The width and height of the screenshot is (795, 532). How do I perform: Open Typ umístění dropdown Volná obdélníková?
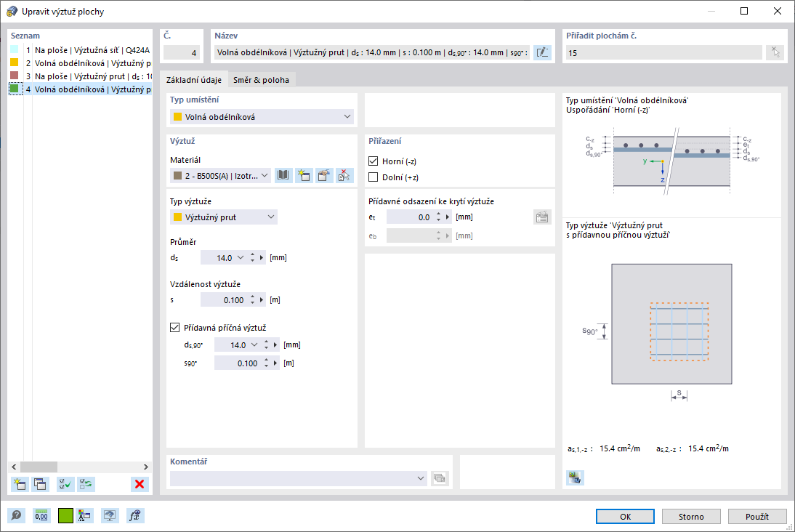click(x=262, y=116)
